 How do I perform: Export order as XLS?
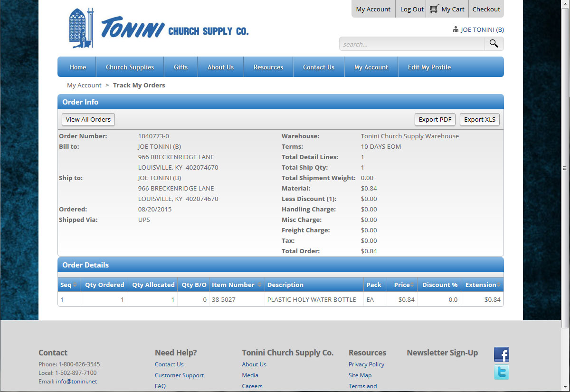tap(480, 119)
